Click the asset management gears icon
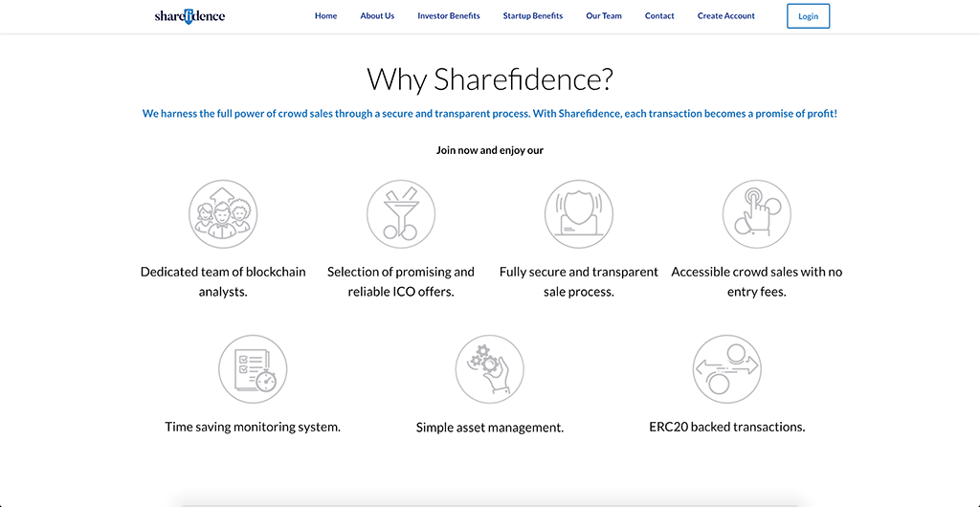 [x=489, y=369]
